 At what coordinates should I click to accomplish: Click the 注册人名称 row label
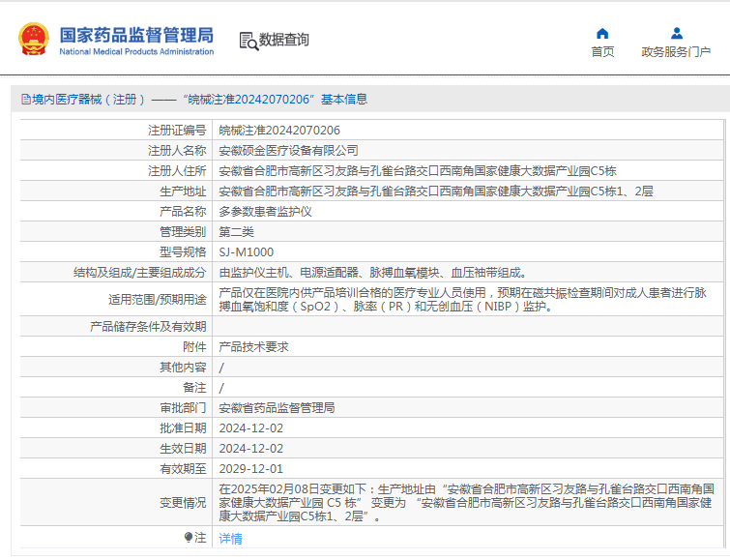pos(177,151)
